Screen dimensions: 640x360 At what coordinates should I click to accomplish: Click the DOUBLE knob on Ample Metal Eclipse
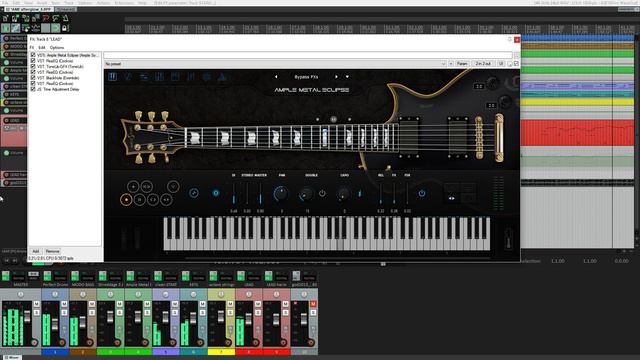(305, 194)
